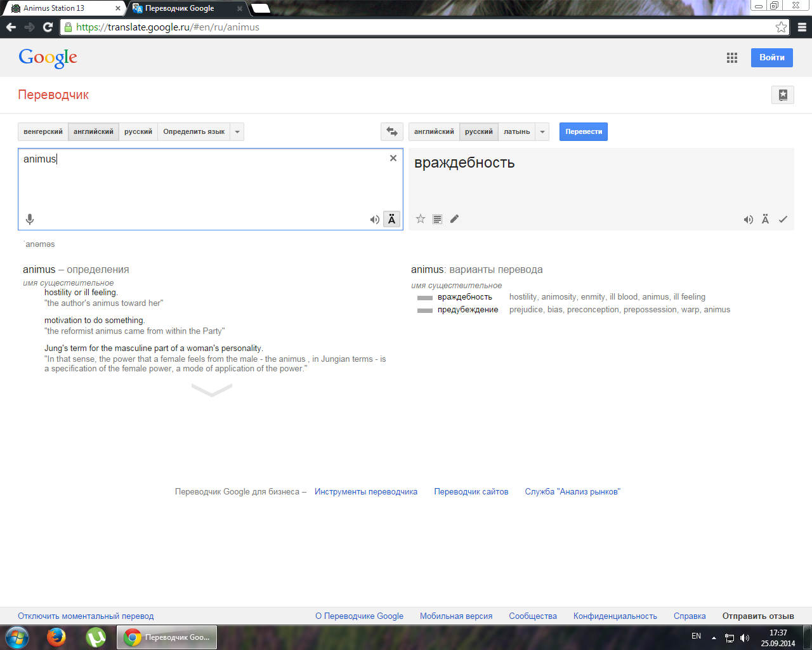Click the checkmark rate translation icon

[783, 219]
